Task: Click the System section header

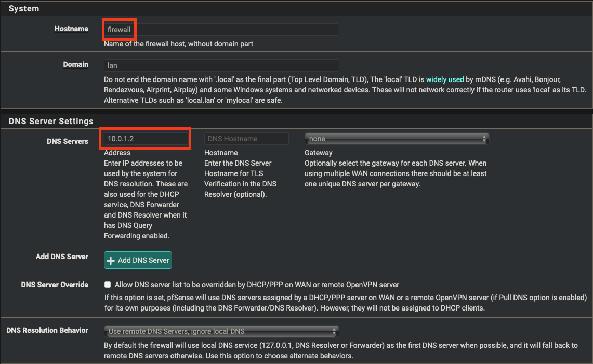Action: point(24,9)
